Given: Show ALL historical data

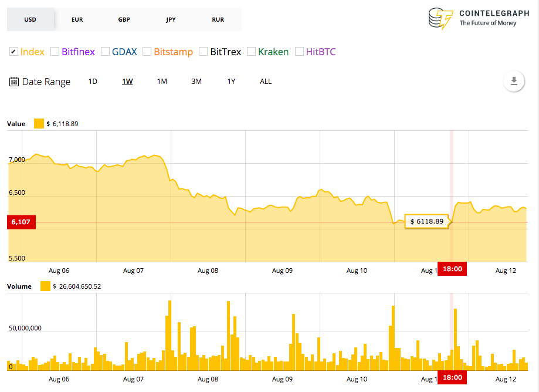Looking at the screenshot, I should tap(266, 82).
